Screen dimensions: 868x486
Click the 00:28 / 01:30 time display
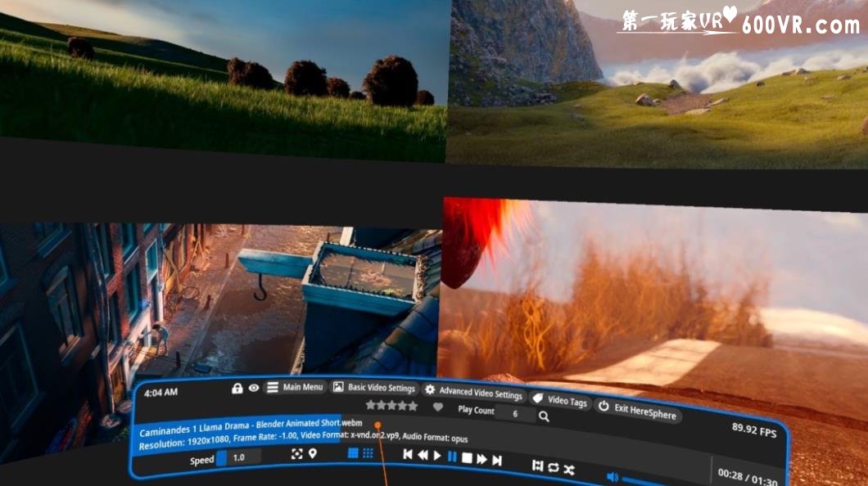[748, 477]
